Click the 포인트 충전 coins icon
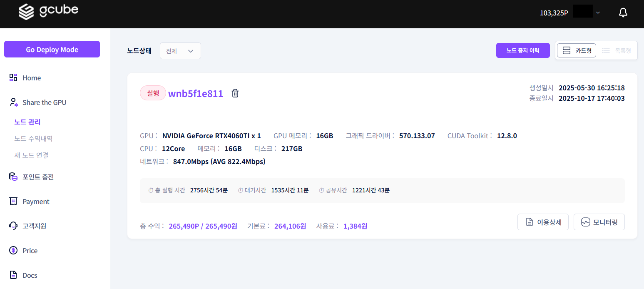This screenshot has width=644, height=289. (x=13, y=177)
